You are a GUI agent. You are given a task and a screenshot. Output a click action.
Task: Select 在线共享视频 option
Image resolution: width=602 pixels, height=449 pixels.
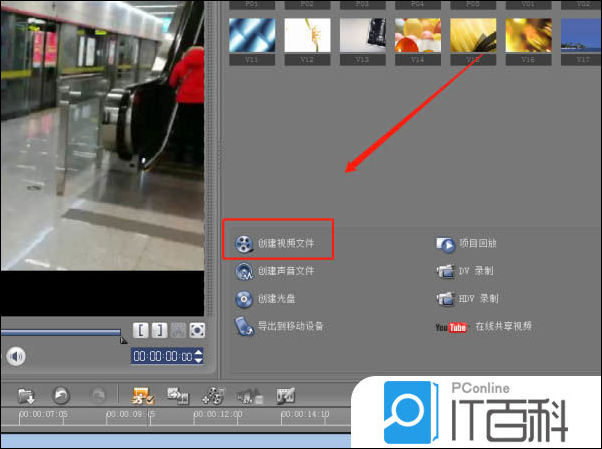point(504,326)
